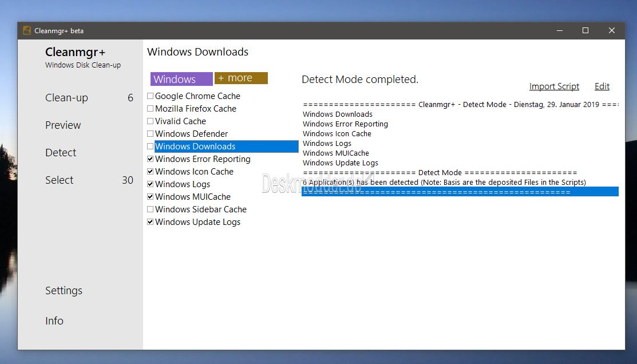Select the 'Windows Logs' list label

[x=183, y=184]
